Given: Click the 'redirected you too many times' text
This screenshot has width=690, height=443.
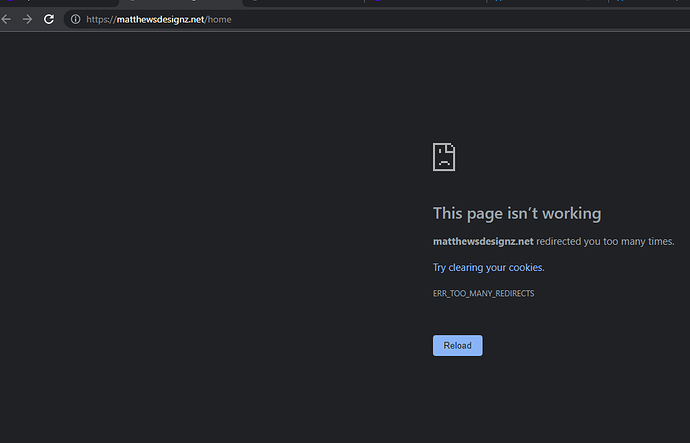Looking at the screenshot, I should coord(605,241).
